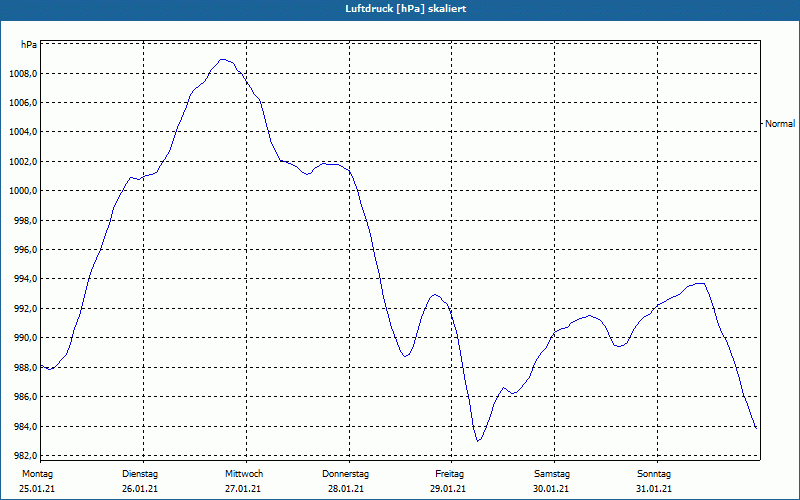Click the 1002,0 axis value
This screenshot has width=800, height=500.
click(23, 162)
